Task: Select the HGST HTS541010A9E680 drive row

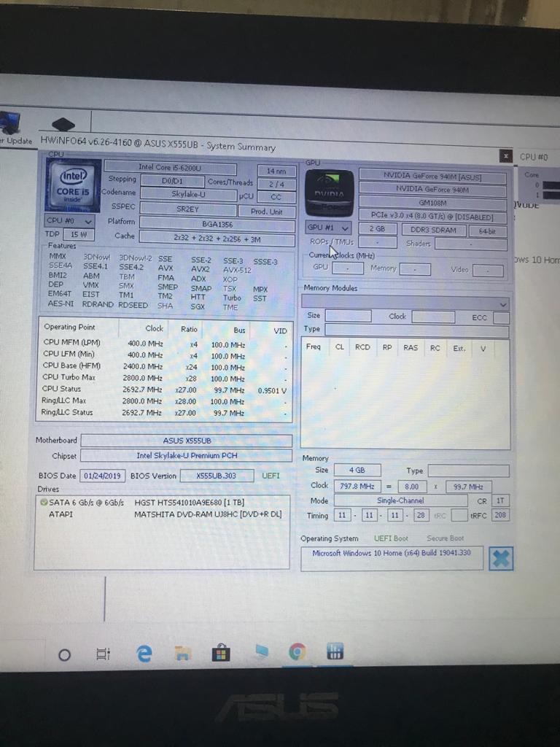Action: [x=162, y=502]
